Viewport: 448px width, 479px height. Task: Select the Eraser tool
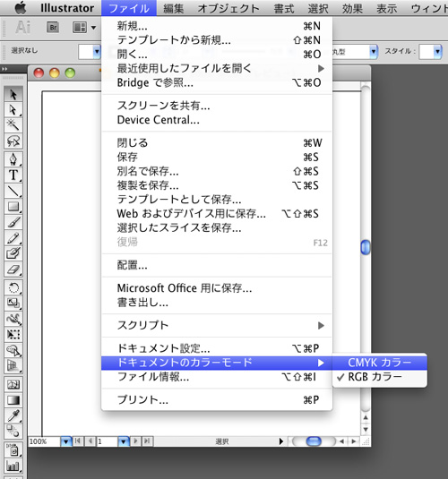(13, 269)
